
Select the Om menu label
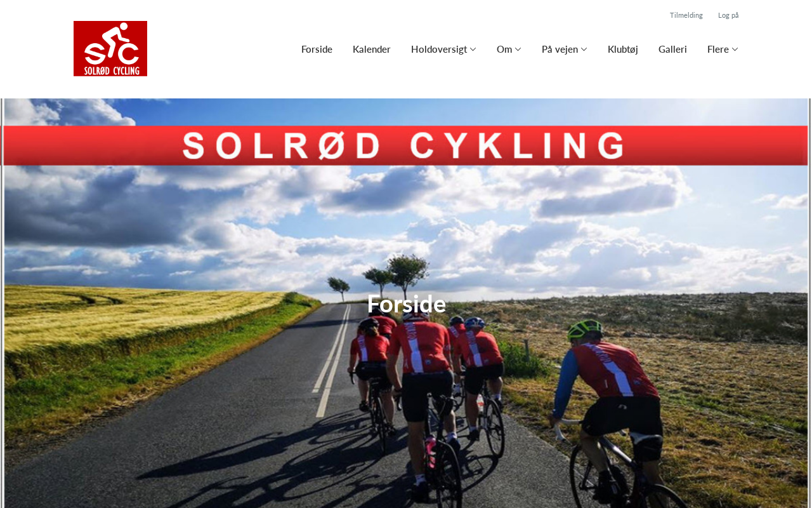point(504,49)
